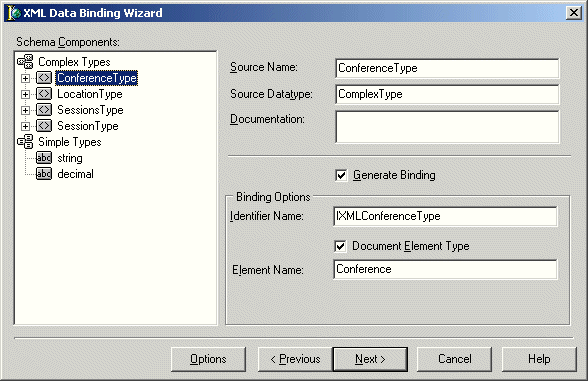The width and height of the screenshot is (588, 381).
Task: Click the SessionType element icon
Action: coord(44,126)
